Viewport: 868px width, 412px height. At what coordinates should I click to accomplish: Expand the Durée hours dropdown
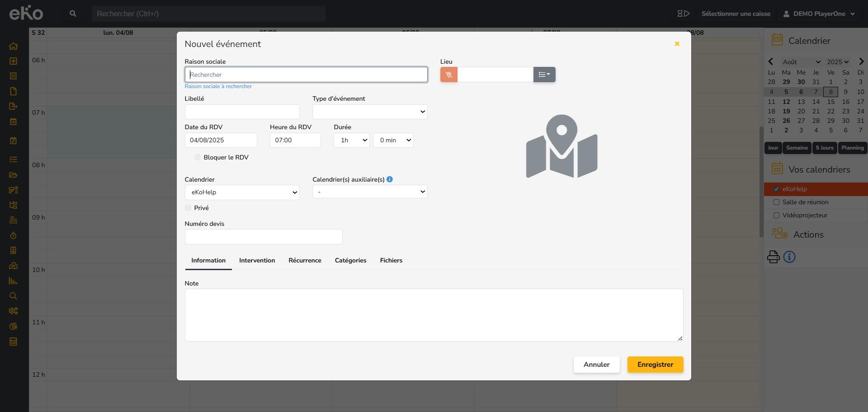[351, 140]
